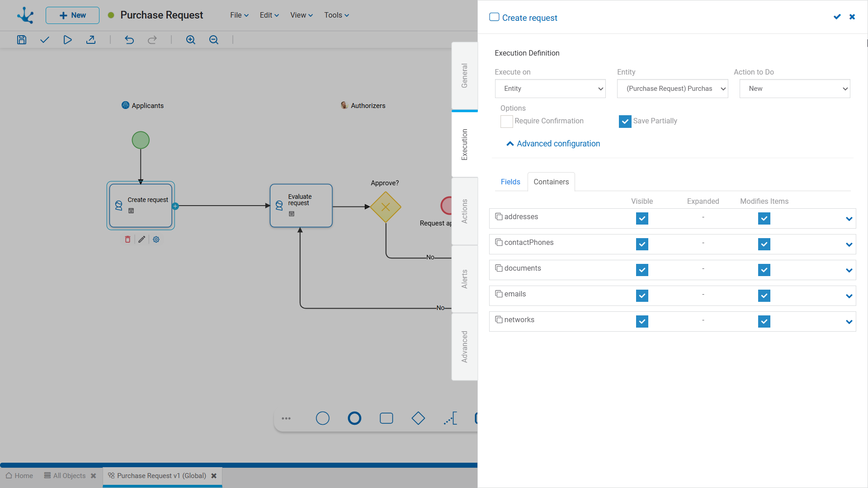Run the process with the play icon
The height and width of the screenshot is (488, 868).
coord(67,40)
